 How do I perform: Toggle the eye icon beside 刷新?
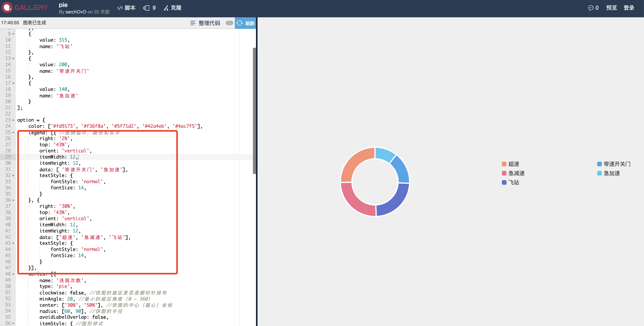(x=229, y=23)
